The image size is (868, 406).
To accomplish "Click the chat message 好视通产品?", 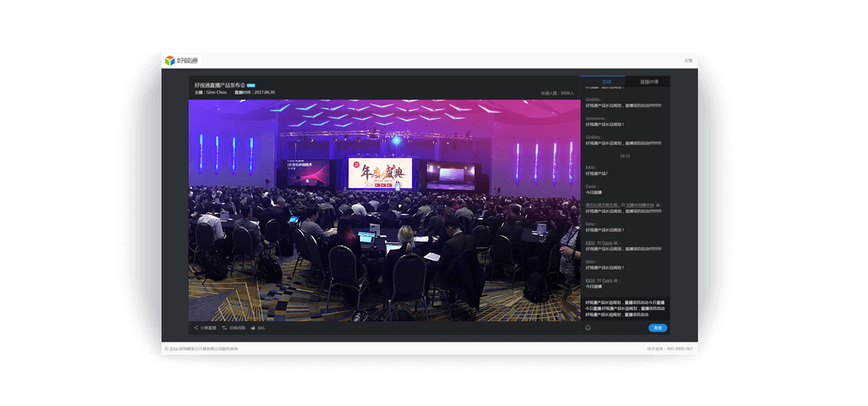I will [x=596, y=173].
